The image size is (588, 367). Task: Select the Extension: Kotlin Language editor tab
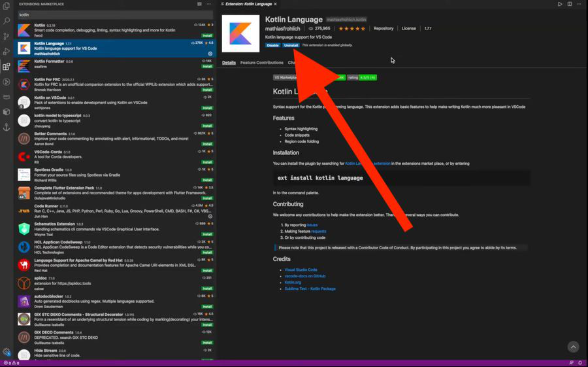pos(249,4)
